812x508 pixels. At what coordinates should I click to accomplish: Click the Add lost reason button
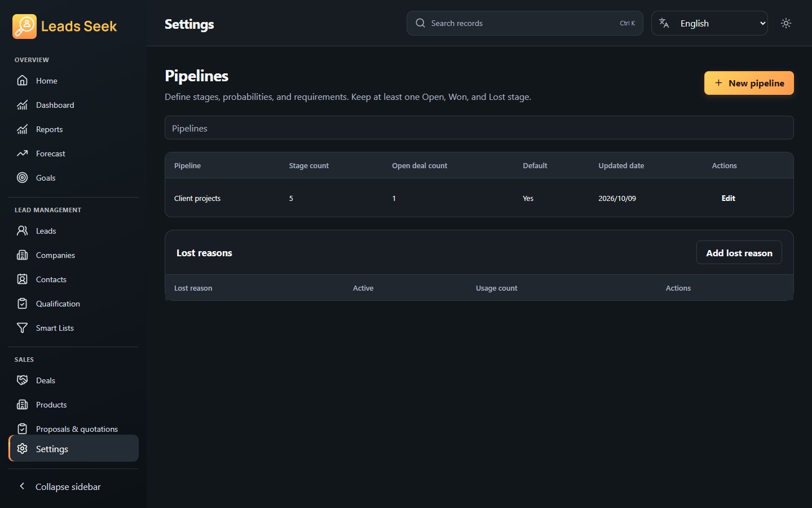(739, 253)
